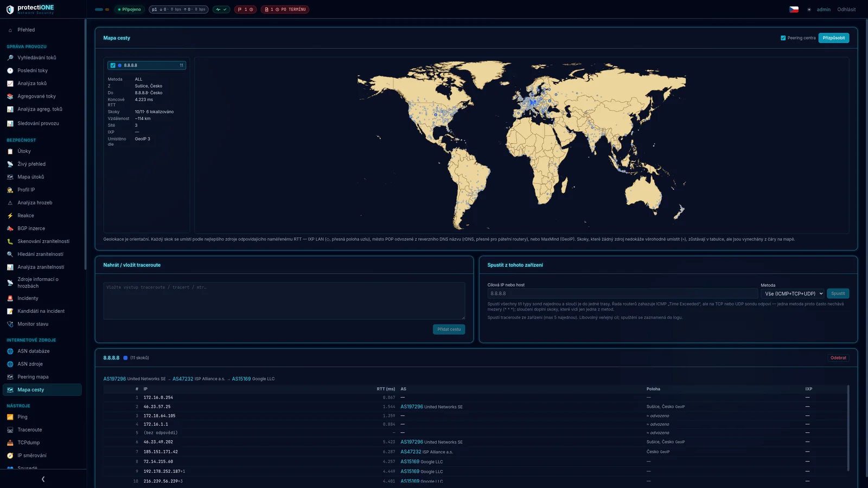Uncheck the 8.8.8.8 path checkbox
This screenshot has width=868, height=488.
tap(113, 66)
